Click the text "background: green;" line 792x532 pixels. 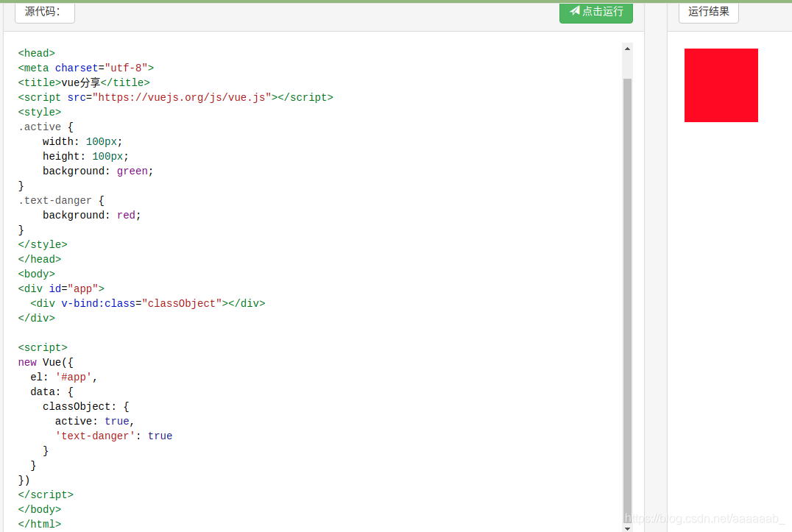pos(98,171)
